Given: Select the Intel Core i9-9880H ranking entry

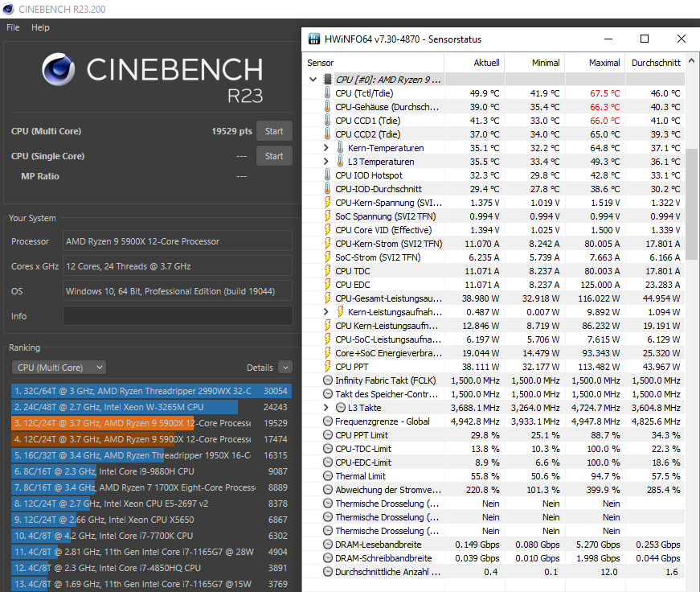Looking at the screenshot, I should [151, 471].
